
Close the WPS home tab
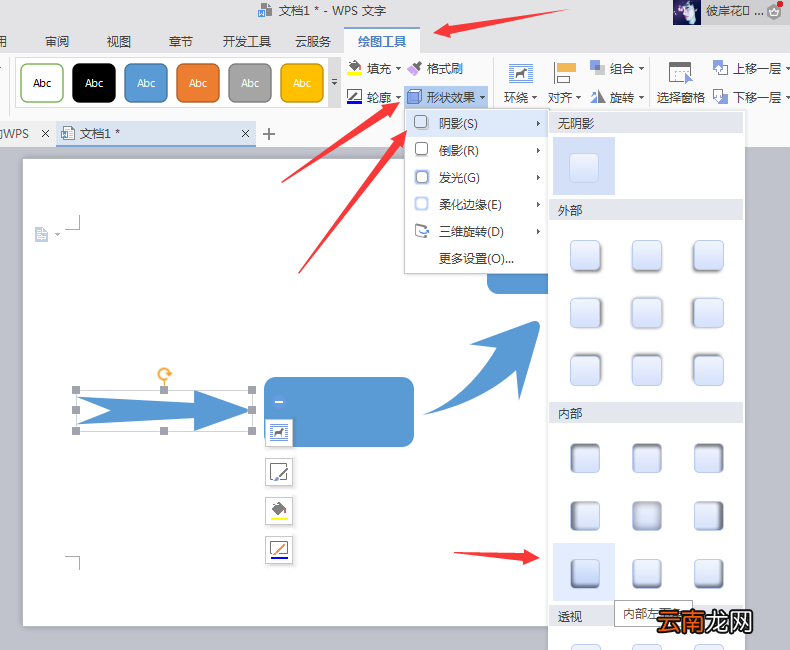[x=45, y=134]
